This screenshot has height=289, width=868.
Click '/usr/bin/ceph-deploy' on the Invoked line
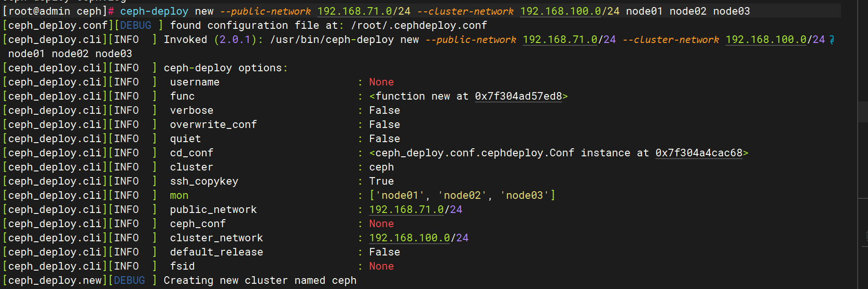pyautogui.click(x=332, y=40)
